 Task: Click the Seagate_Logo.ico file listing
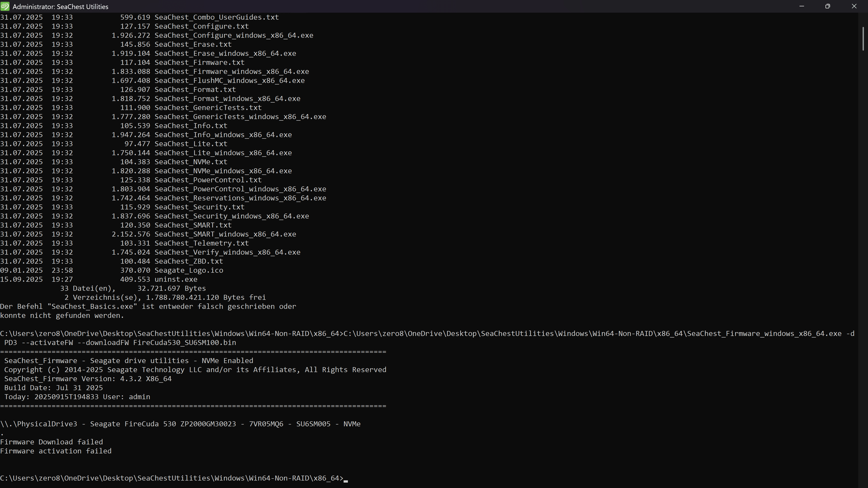click(189, 270)
